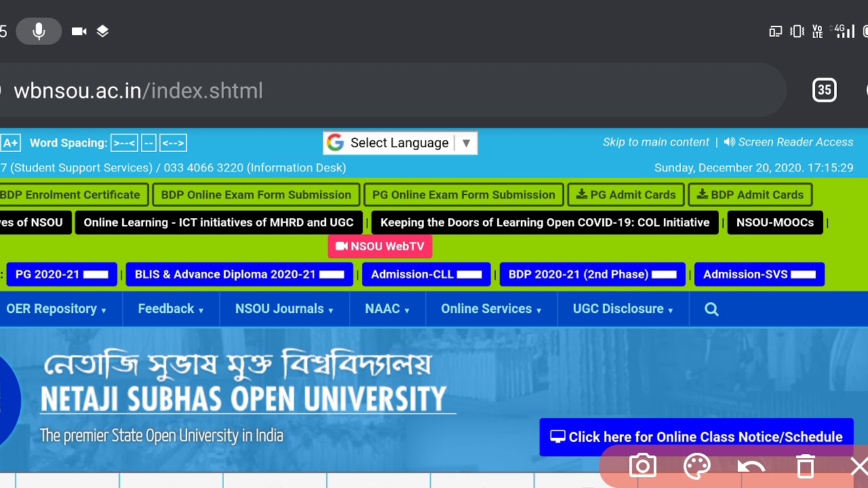The image size is (868, 488).
Task: Open PG Online Exam Form Submission
Action: 464,195
